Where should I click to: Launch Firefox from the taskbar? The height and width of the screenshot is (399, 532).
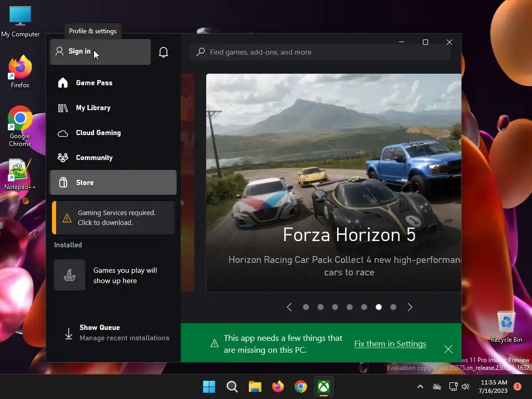click(278, 387)
